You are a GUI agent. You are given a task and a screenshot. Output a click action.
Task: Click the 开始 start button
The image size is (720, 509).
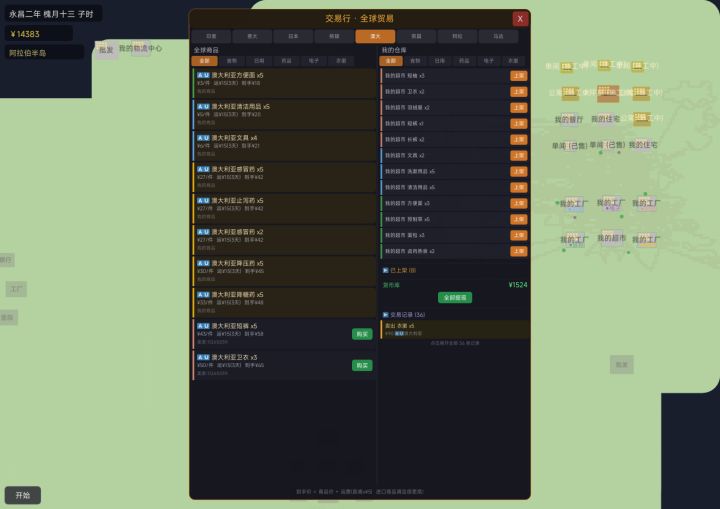[23, 495]
